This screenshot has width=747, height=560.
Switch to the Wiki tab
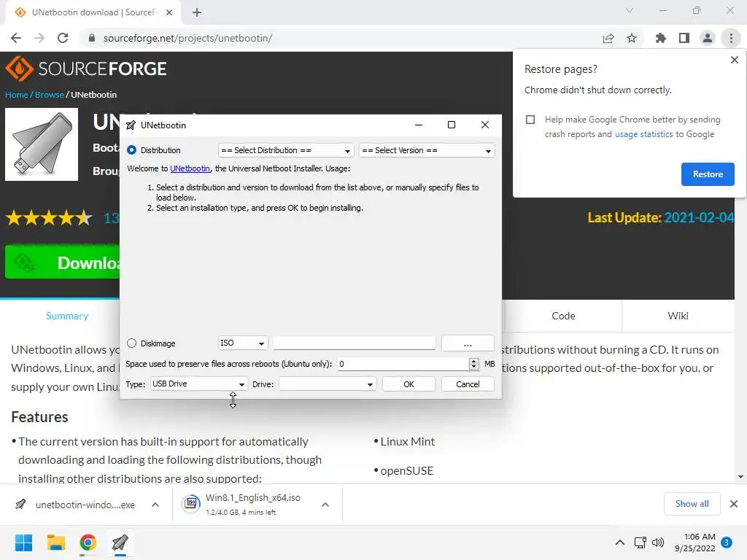[678, 316]
